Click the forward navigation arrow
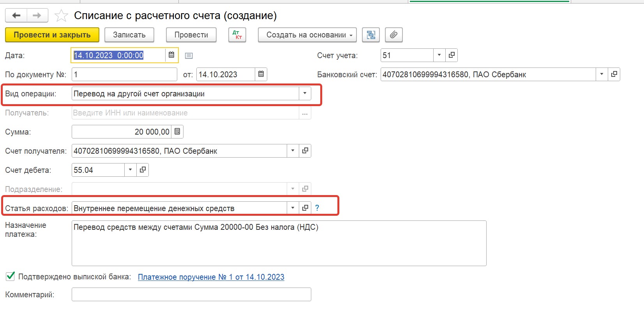Image resolution: width=644 pixels, height=309 pixels. pyautogui.click(x=37, y=16)
